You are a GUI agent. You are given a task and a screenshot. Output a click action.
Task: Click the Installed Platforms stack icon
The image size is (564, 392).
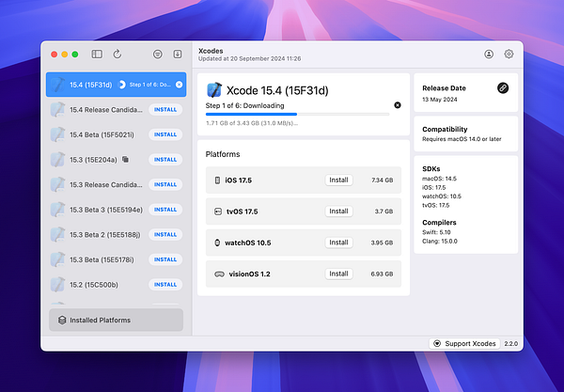pos(62,320)
